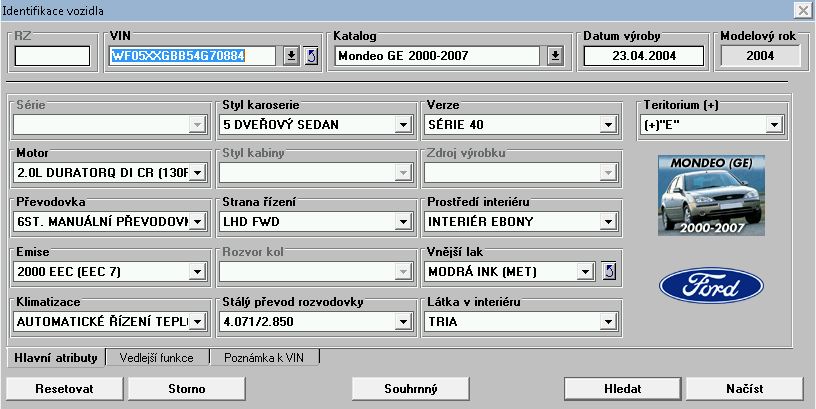Close the Identifikace vozidla dialog
This screenshot has width=816, height=409.
point(802,9)
